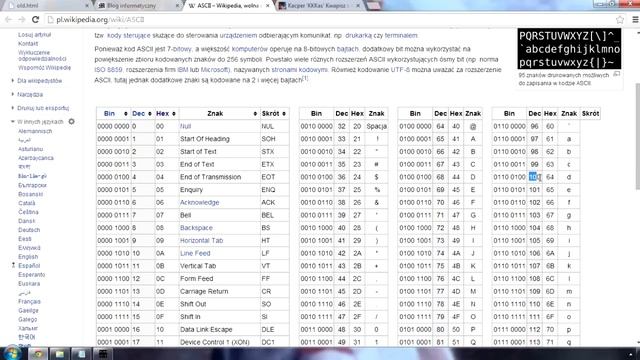Open File Explorer from the taskbar

[x=60, y=353]
